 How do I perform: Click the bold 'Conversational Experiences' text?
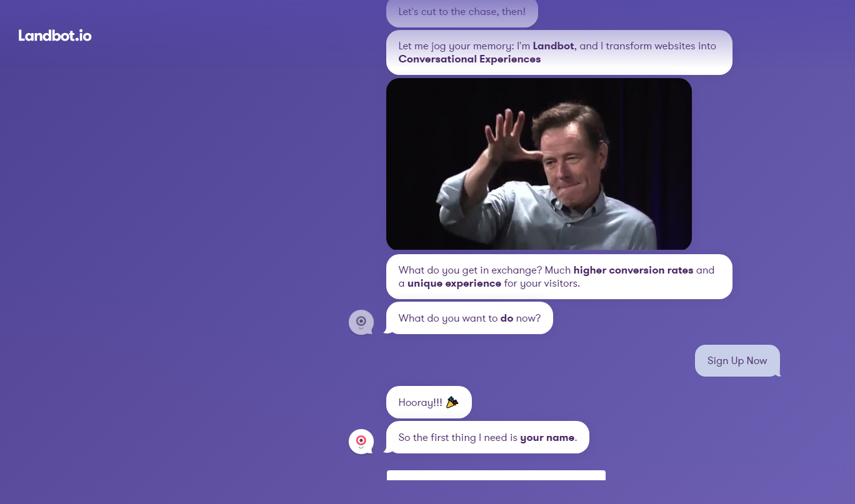[469, 59]
